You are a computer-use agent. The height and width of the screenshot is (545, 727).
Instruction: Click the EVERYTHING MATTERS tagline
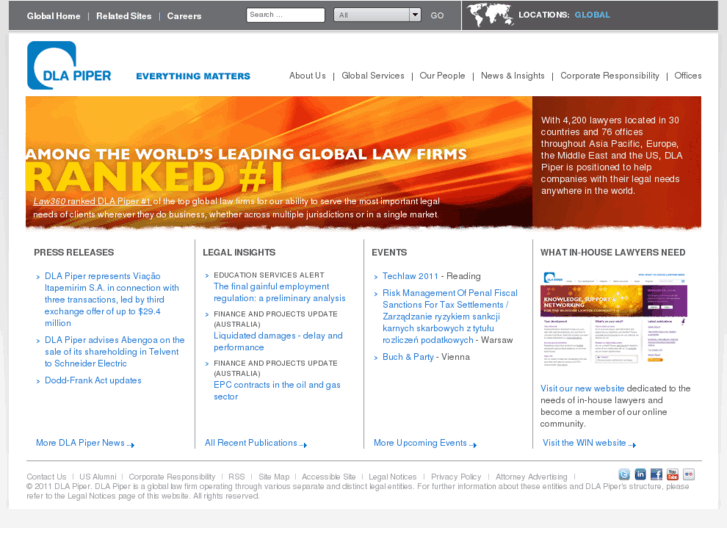click(193, 76)
